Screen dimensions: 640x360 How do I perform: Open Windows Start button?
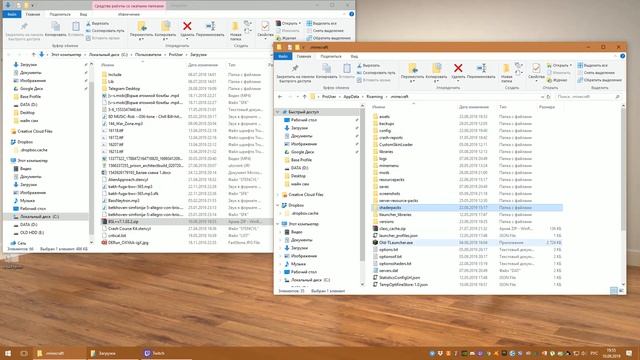click(7, 353)
